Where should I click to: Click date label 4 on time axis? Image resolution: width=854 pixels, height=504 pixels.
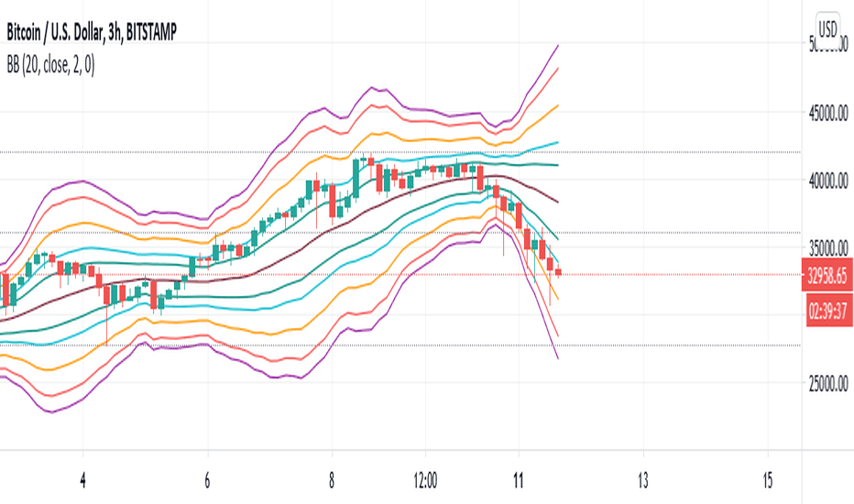(x=82, y=480)
